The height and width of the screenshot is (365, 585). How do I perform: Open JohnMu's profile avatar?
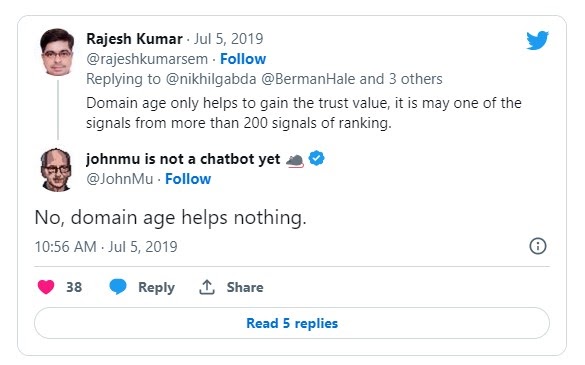56,170
